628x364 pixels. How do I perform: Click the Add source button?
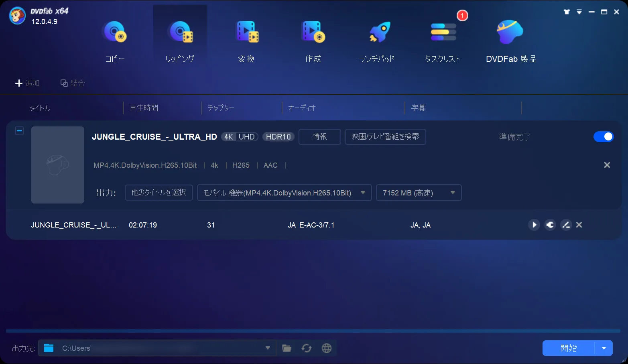point(27,83)
